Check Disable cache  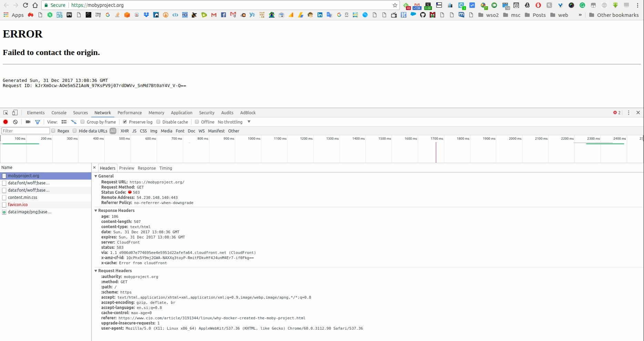(x=158, y=122)
